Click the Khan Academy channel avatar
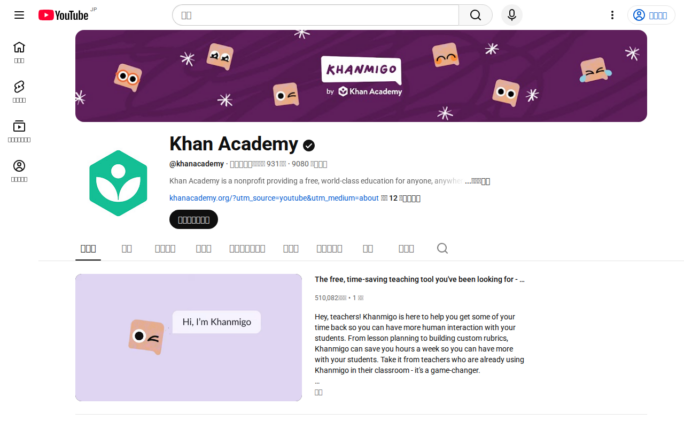 pyautogui.click(x=118, y=183)
